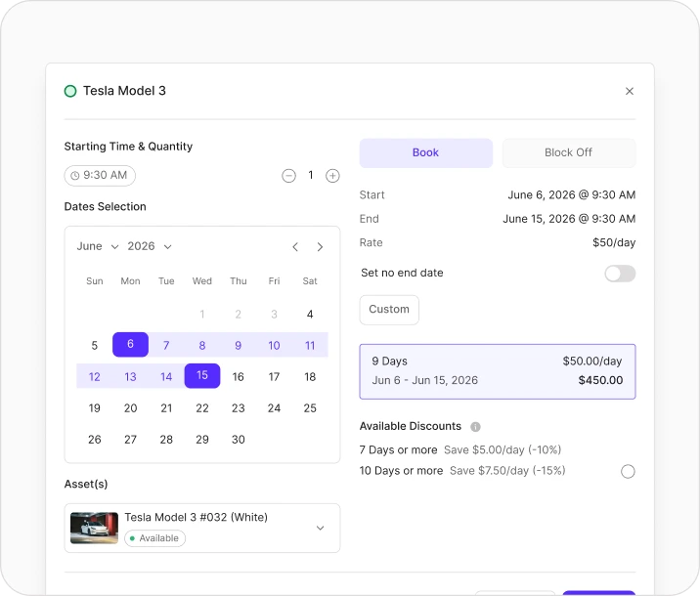Pick June 25 on the calendar
The width and height of the screenshot is (700, 596).
(310, 408)
